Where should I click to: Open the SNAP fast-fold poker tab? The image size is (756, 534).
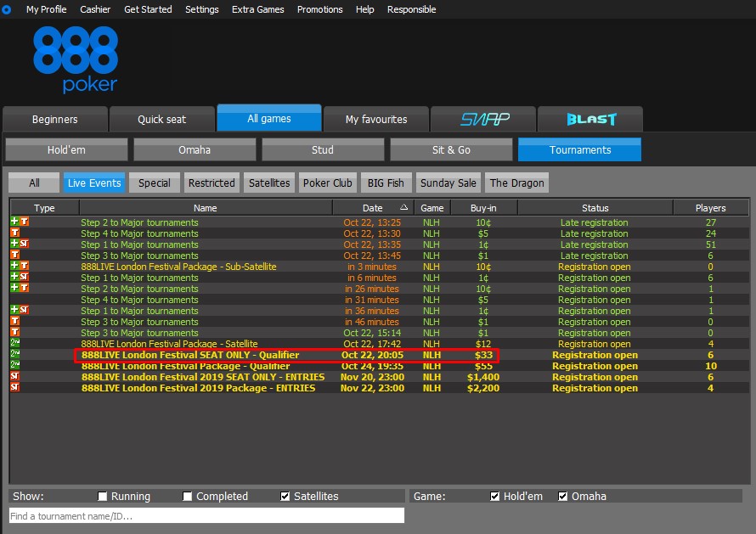482,119
